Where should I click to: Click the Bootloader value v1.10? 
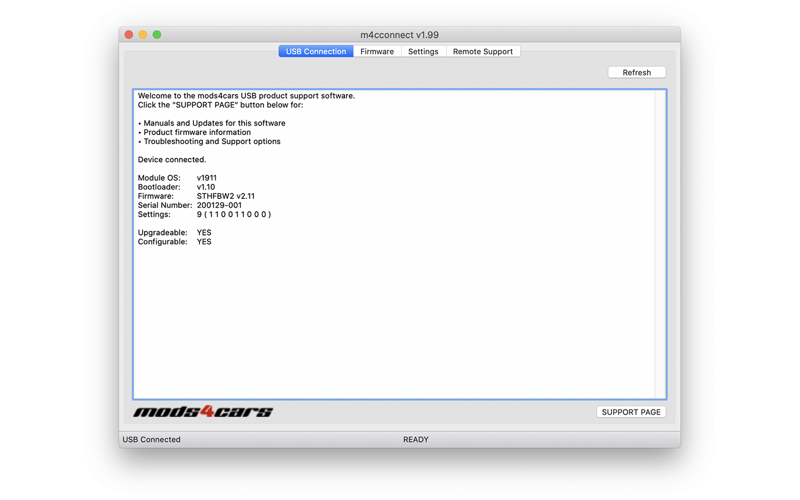tap(206, 187)
